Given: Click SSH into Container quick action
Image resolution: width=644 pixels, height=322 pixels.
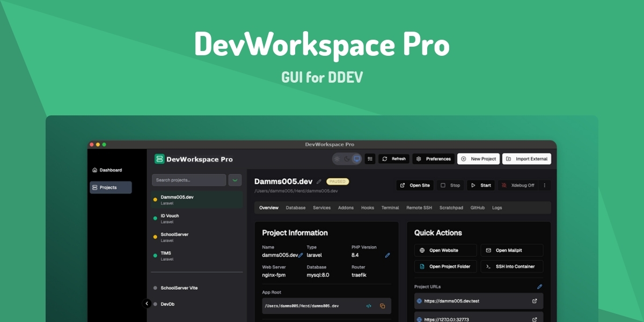Looking at the screenshot, I should coord(512,266).
